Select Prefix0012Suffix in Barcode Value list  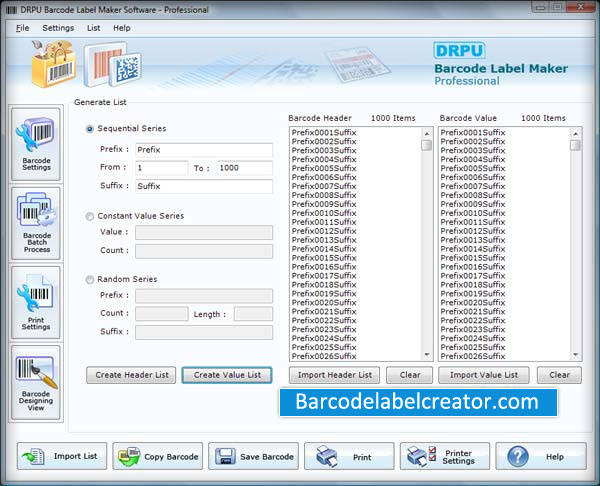pos(473,231)
